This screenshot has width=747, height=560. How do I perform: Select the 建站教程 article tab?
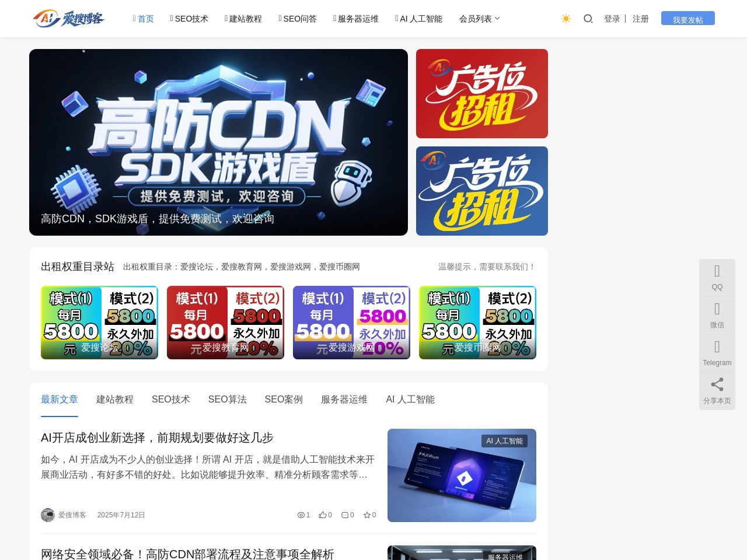point(115,400)
